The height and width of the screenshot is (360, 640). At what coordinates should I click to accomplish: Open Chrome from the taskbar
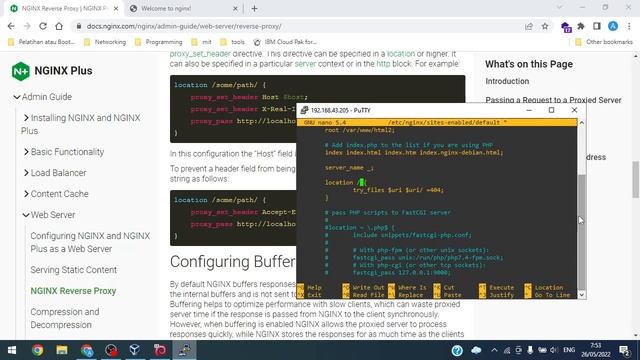pyautogui.click(x=38, y=350)
